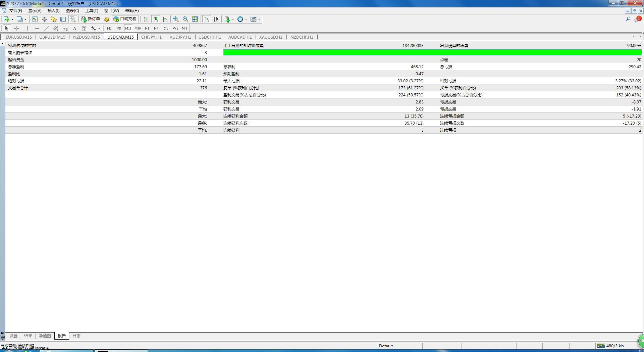Click the connection status 480/3 kb indicator
This screenshot has width=644, height=352.
(610, 346)
